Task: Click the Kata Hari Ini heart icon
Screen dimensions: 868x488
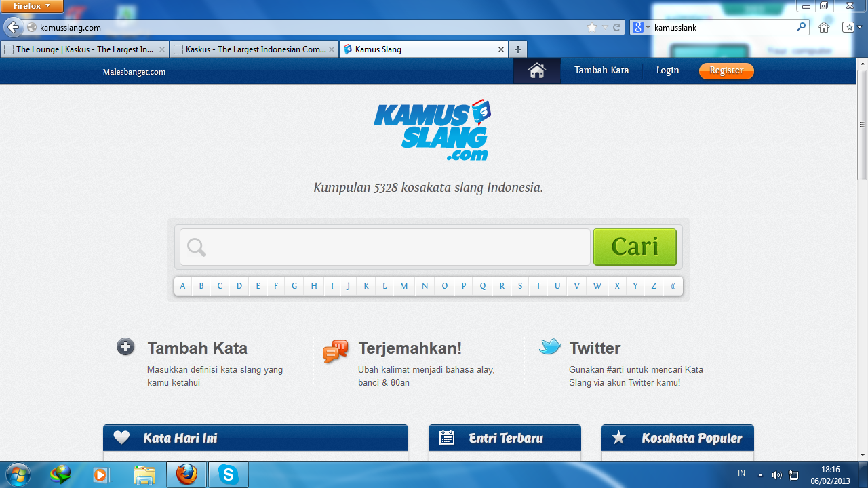Action: click(121, 438)
